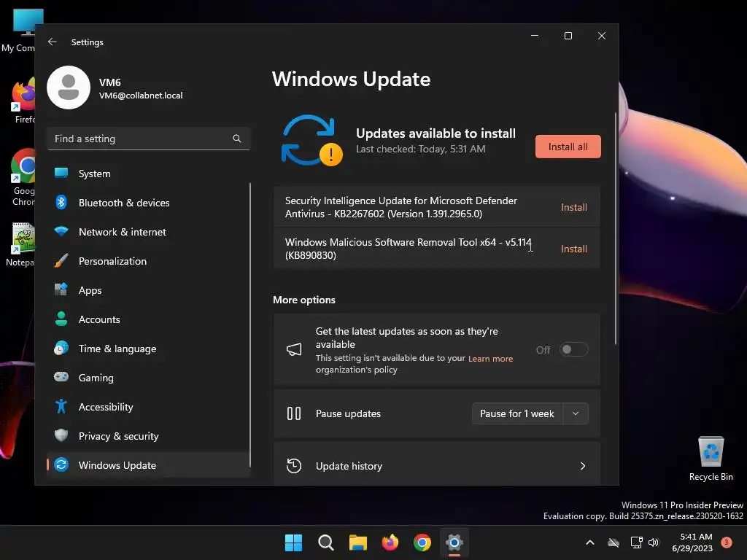This screenshot has height=560, width=747.
Task: Click the VM6 user avatar picture
Action: [x=69, y=87]
